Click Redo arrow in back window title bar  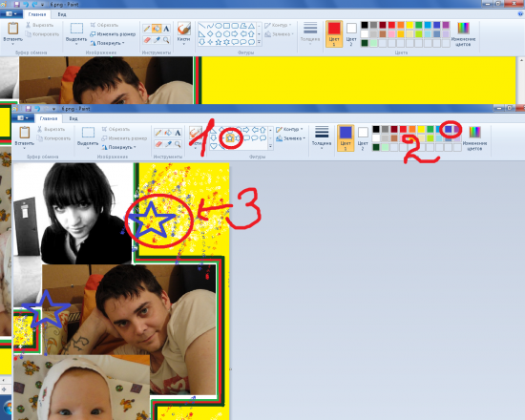point(33,5)
